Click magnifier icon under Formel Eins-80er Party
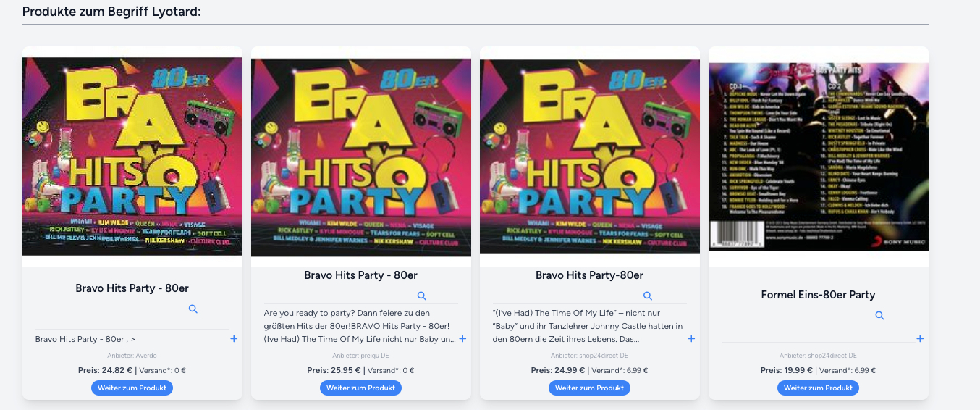Image resolution: width=980 pixels, height=410 pixels. [879, 315]
